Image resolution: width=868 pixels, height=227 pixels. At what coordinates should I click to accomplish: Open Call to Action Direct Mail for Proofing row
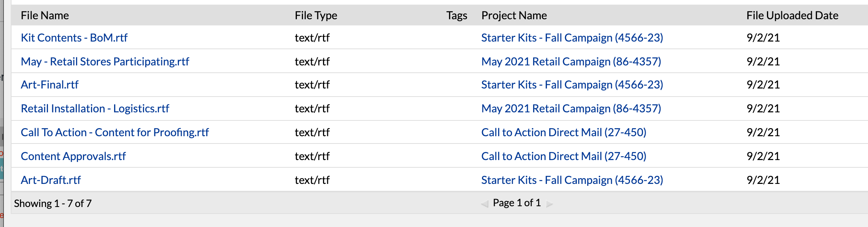tap(564, 132)
